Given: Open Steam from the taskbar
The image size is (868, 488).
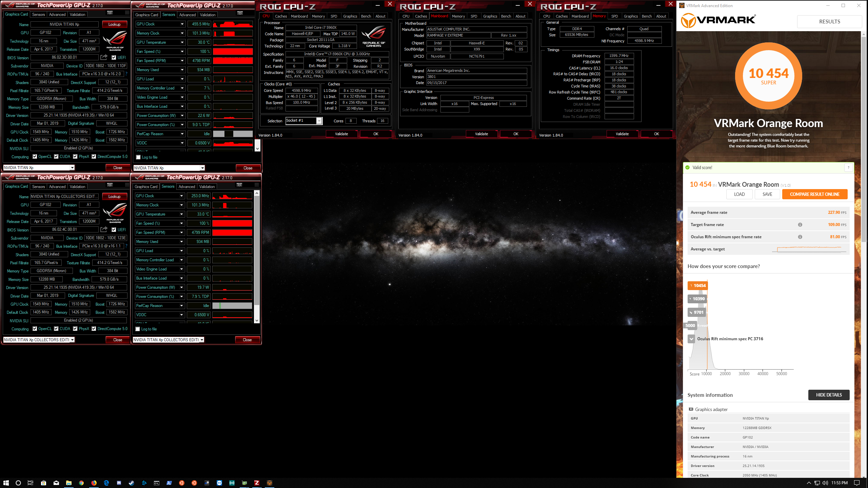Looking at the screenshot, I should [x=131, y=483].
